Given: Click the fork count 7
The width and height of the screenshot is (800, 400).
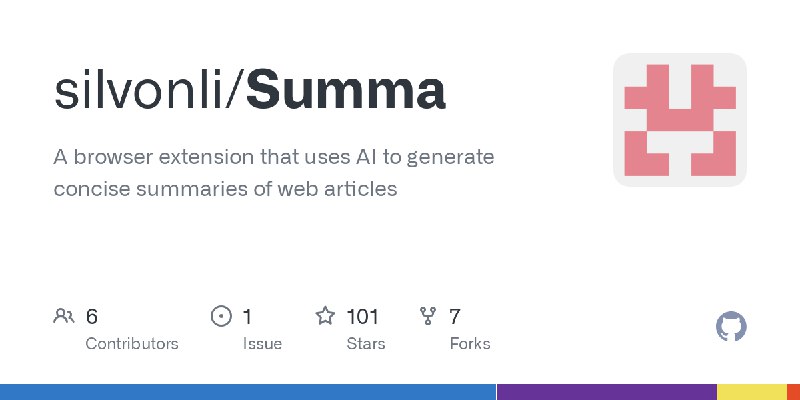Looking at the screenshot, I should click(455, 317).
